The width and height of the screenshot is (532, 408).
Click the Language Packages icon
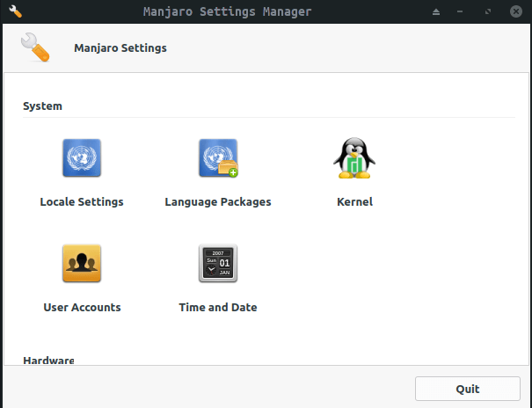tap(218, 158)
